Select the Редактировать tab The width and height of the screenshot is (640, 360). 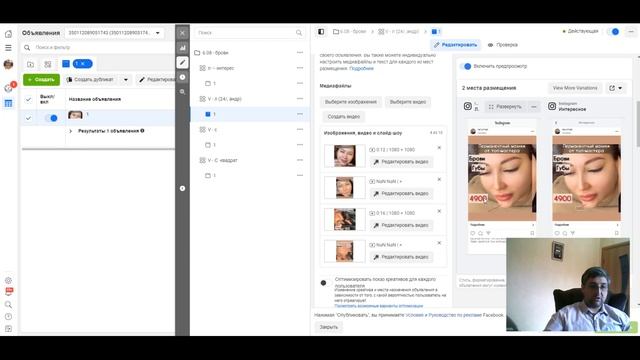pyautogui.click(x=456, y=45)
